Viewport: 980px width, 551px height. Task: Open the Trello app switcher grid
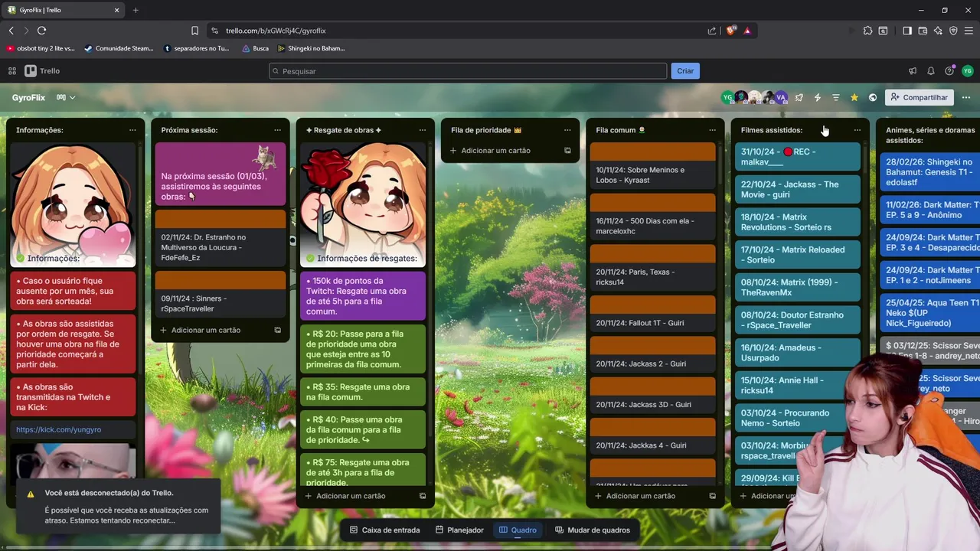point(12,71)
